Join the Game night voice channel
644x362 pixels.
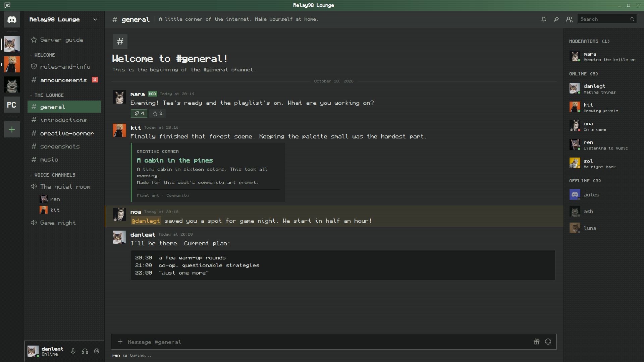click(64, 223)
